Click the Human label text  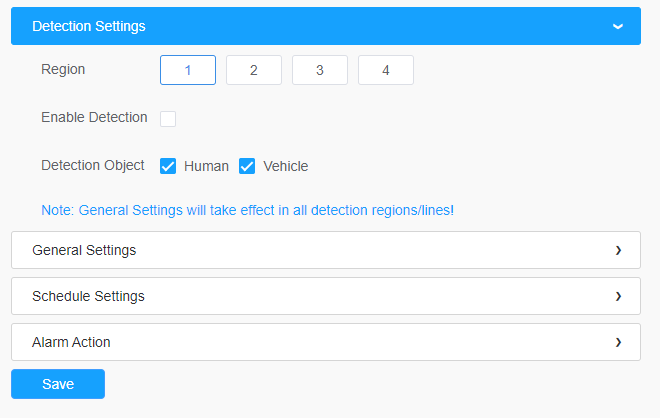pos(206,166)
